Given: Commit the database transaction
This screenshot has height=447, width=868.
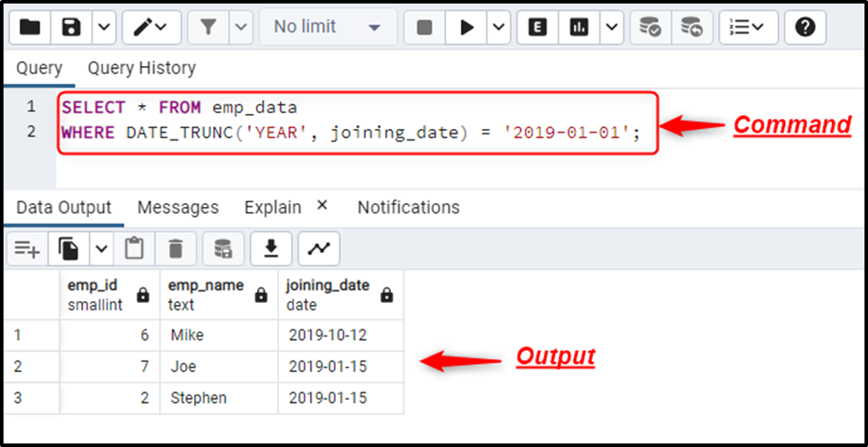Looking at the screenshot, I should tap(650, 27).
